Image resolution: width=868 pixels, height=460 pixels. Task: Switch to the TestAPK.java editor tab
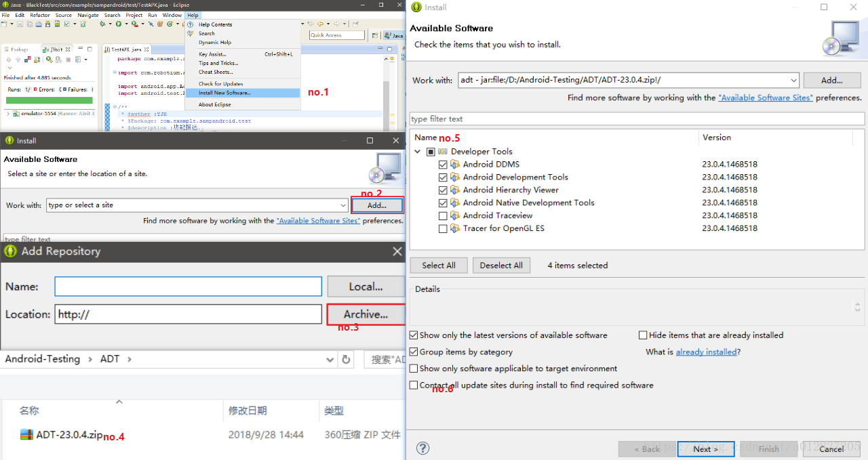(x=126, y=49)
